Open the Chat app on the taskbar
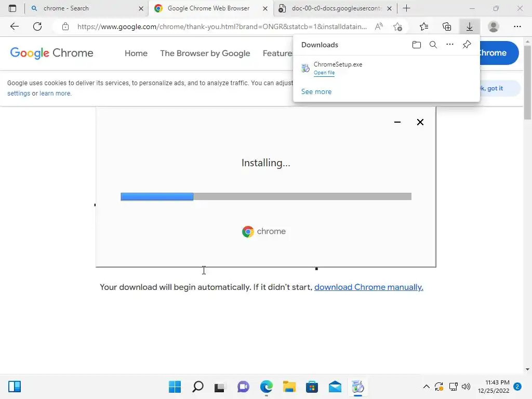Screen dimensions: 532x399 [x=243, y=387]
